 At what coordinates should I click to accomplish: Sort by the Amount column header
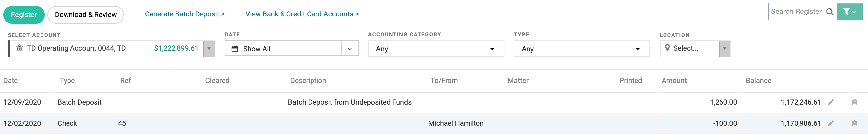[674, 81]
